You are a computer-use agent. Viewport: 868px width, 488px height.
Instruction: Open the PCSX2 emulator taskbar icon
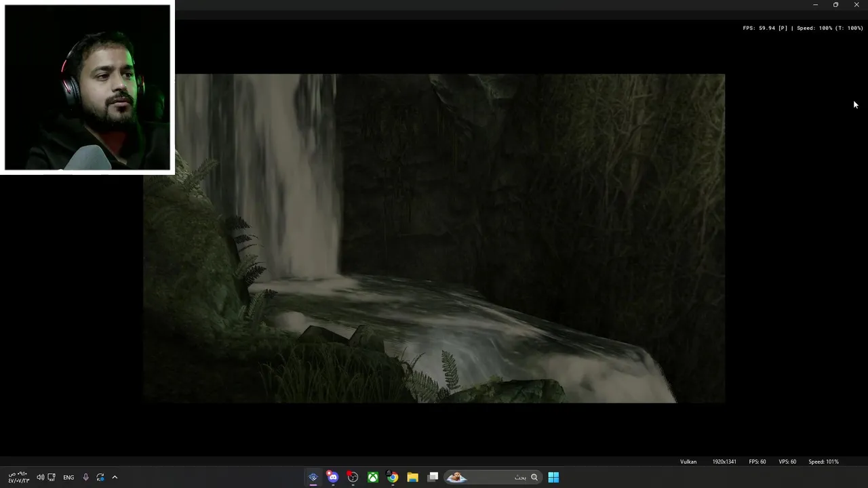tap(313, 477)
